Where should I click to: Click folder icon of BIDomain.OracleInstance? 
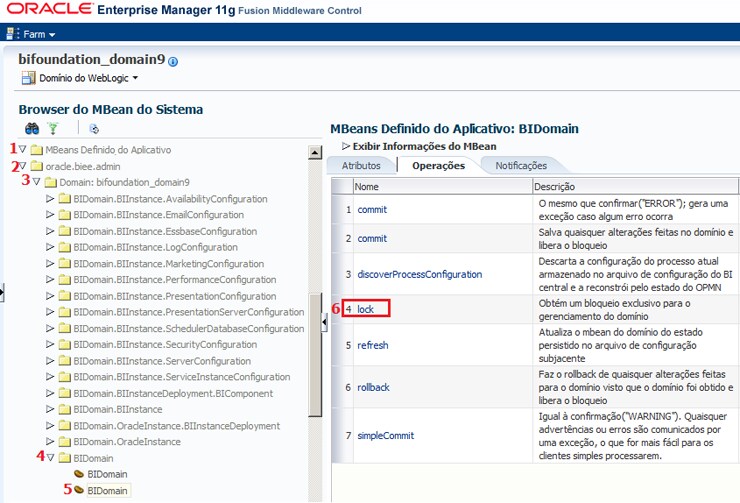pyautogui.click(x=65, y=442)
